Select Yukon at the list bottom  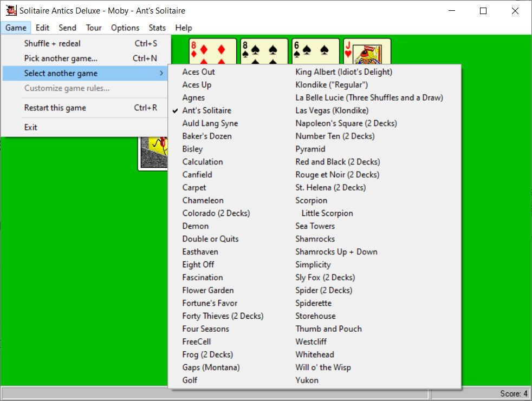tap(307, 380)
